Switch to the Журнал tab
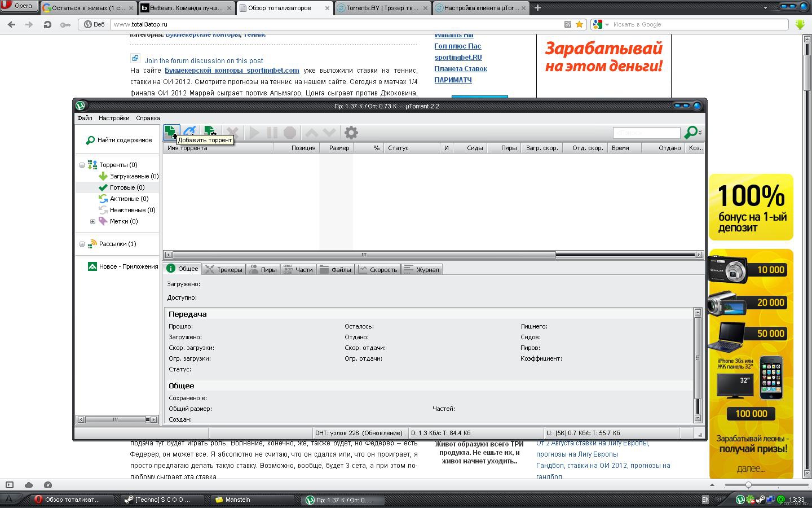The height and width of the screenshot is (508, 812). pos(422,270)
